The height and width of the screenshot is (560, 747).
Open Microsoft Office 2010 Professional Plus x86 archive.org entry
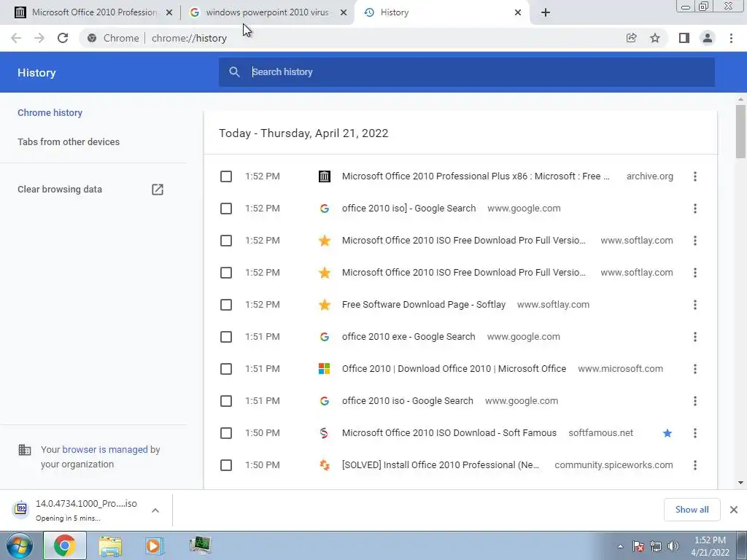pyautogui.click(x=476, y=176)
